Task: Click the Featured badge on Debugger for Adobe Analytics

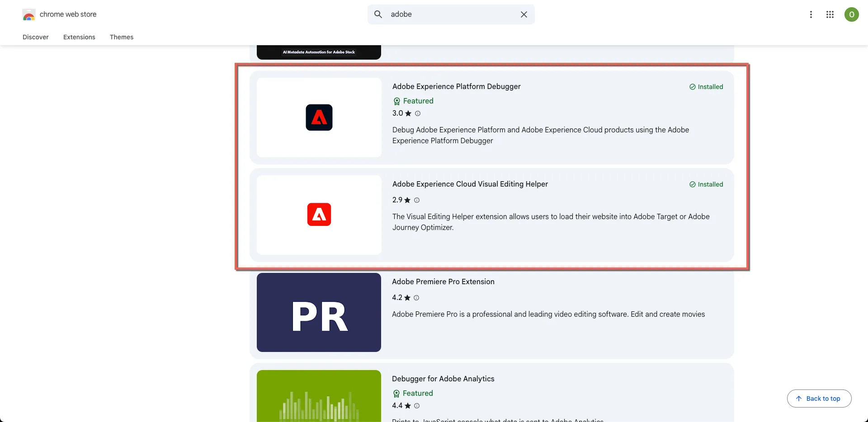Action: [x=413, y=393]
